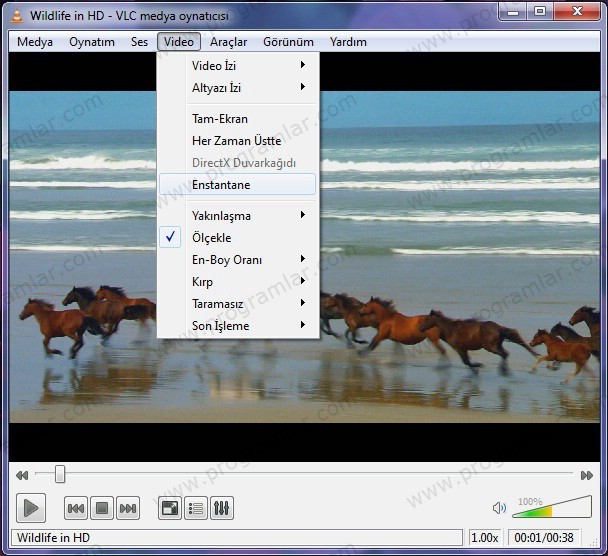
Task: Open the Oynatım menu
Action: pos(92,42)
